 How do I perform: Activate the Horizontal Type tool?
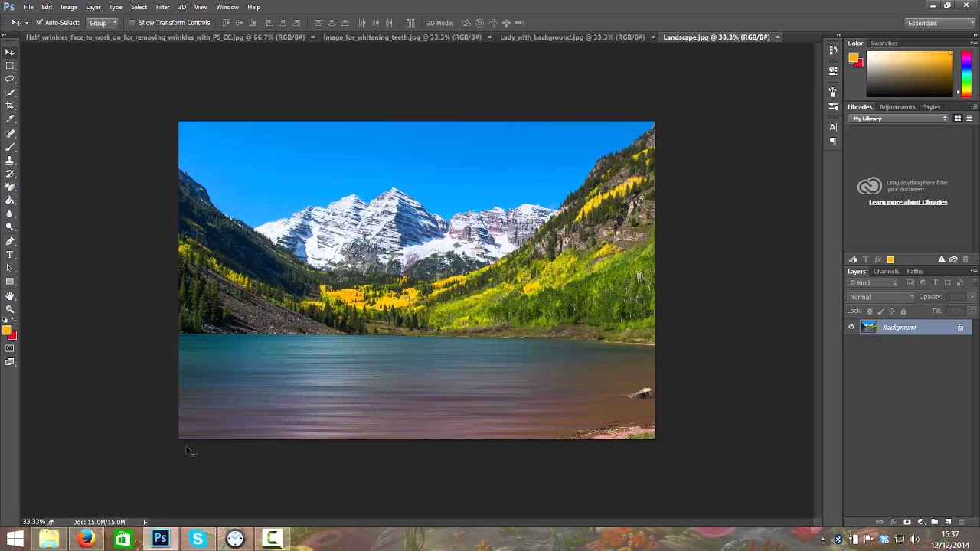tap(10, 255)
